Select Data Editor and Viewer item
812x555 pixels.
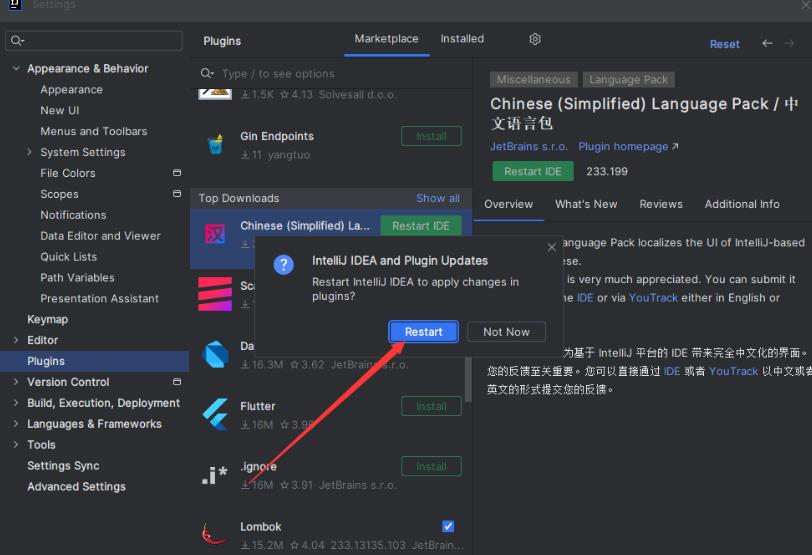coord(100,236)
